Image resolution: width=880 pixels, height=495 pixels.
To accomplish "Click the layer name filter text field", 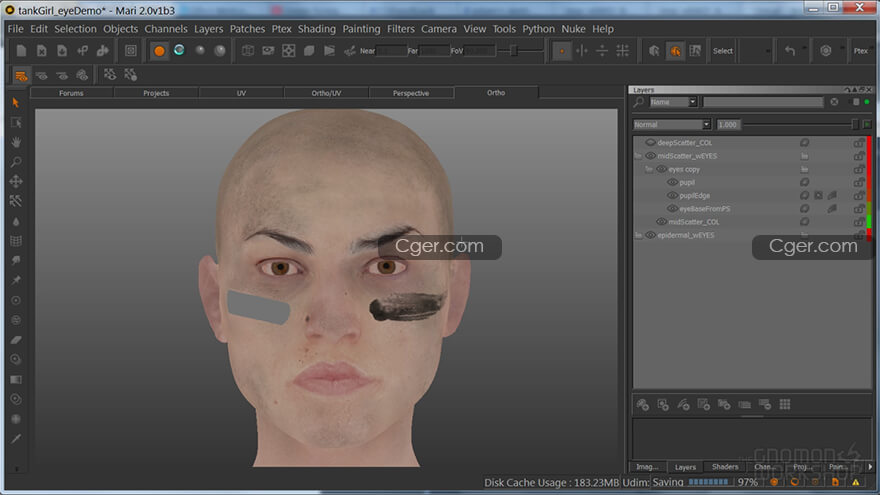I will 763,102.
